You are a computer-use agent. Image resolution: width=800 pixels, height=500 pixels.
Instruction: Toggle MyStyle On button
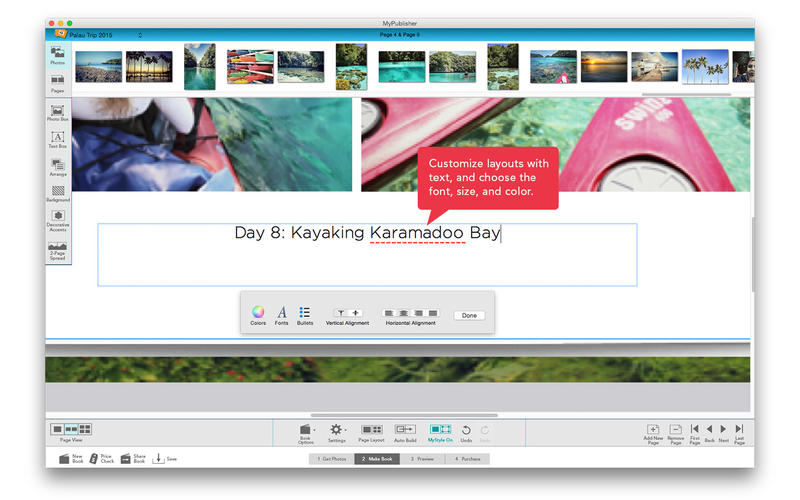pyautogui.click(x=440, y=429)
